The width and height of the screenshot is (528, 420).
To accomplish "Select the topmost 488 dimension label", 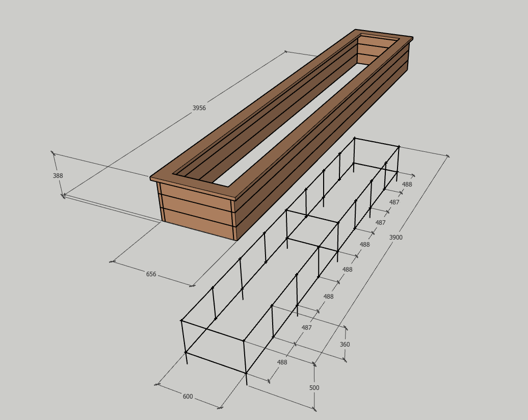I will 407,185.
